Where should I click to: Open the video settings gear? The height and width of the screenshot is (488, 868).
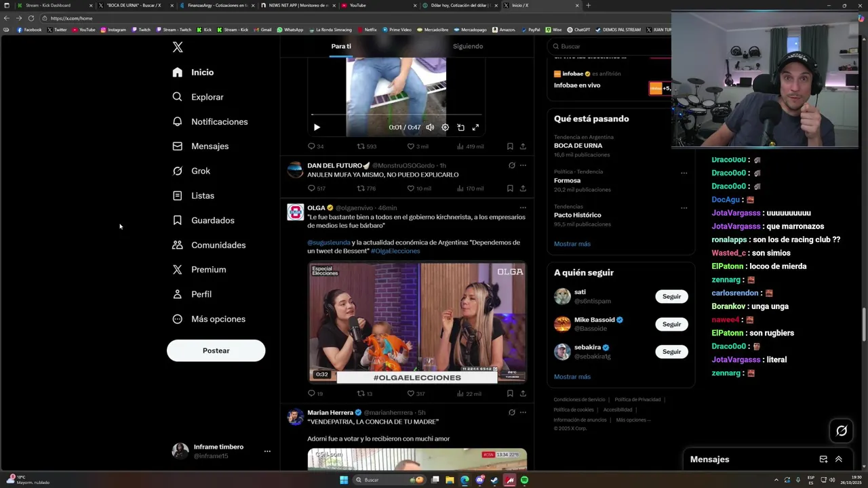click(445, 127)
